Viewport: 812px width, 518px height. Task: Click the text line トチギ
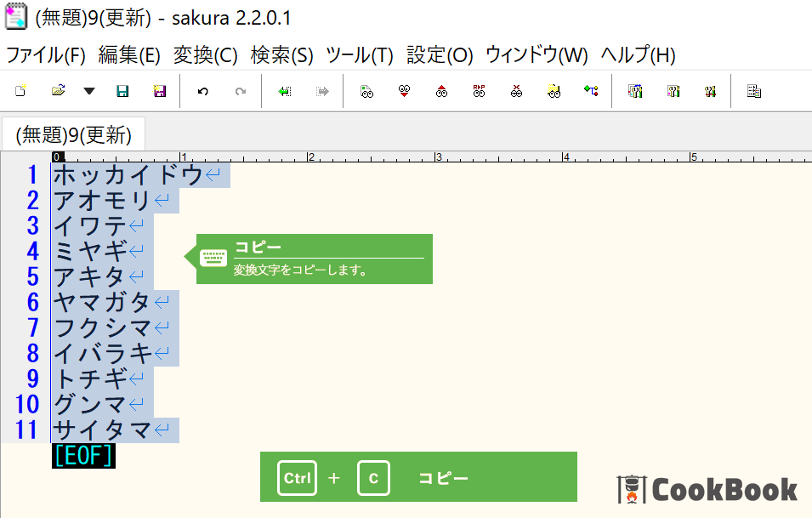click(x=90, y=379)
